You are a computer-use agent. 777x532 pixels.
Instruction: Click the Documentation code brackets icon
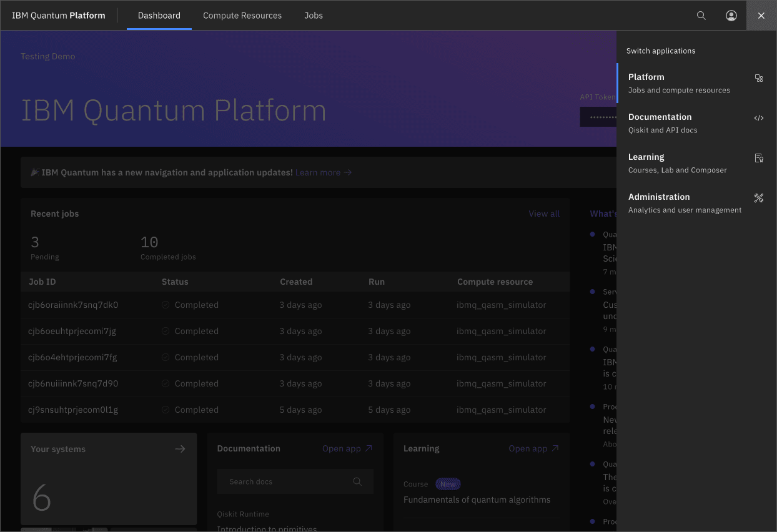pos(759,118)
